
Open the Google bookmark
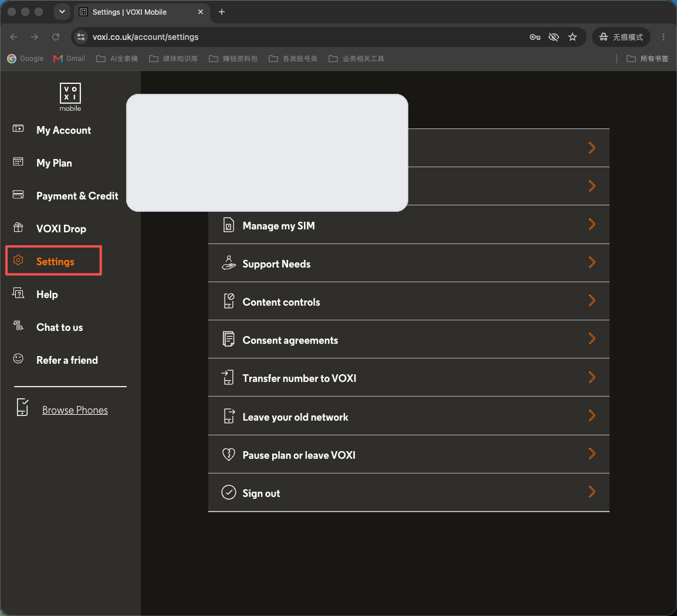pyautogui.click(x=25, y=58)
